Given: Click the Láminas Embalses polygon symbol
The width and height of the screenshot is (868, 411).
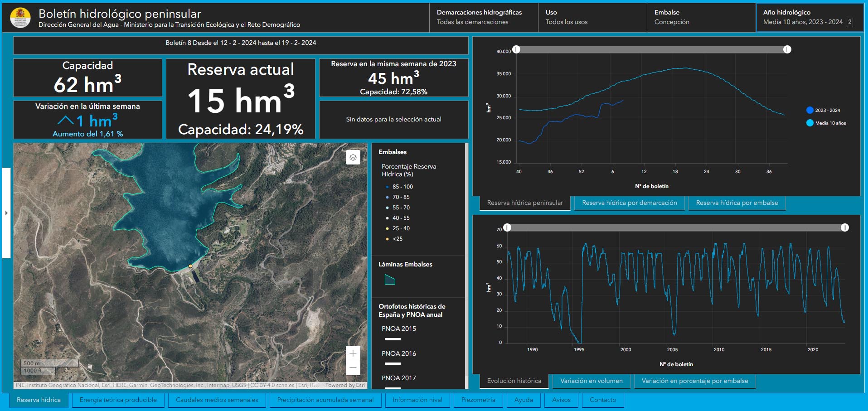Looking at the screenshot, I should [x=389, y=280].
